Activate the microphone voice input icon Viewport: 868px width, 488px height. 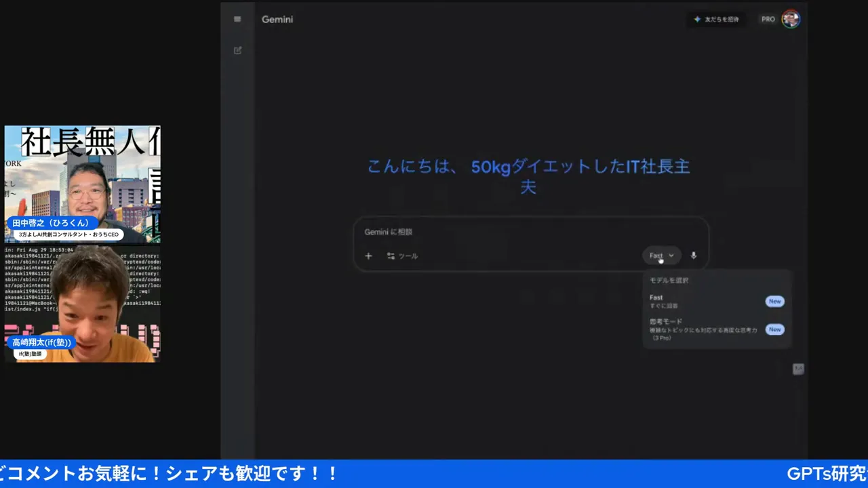(693, 256)
